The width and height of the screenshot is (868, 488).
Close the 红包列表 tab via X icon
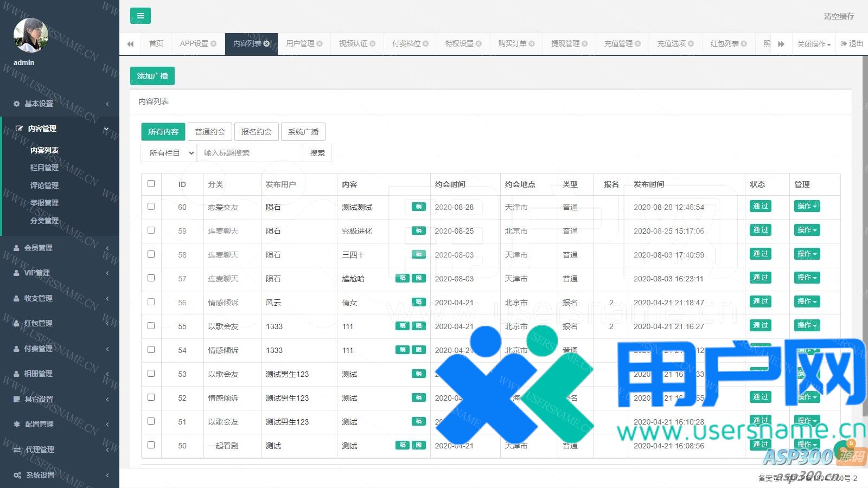(x=744, y=43)
